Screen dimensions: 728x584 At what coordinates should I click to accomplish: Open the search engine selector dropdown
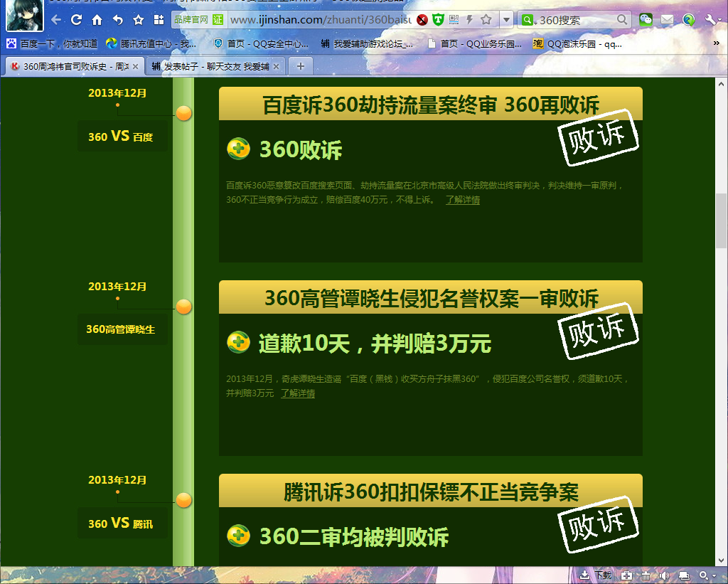(529, 20)
